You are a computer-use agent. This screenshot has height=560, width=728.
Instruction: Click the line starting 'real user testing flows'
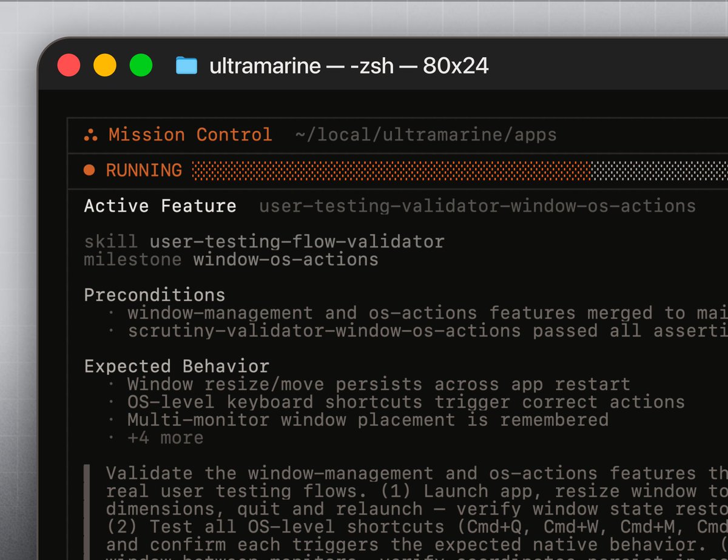pyautogui.click(x=417, y=491)
